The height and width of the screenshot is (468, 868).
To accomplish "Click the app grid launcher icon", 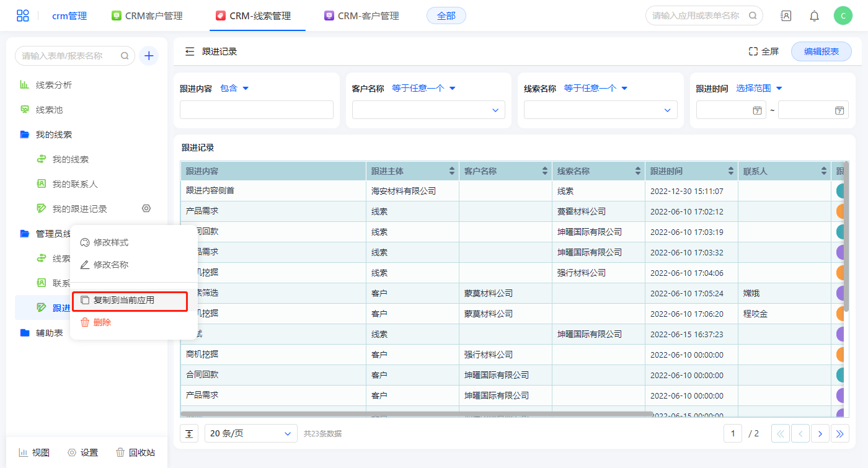I will [x=23, y=16].
